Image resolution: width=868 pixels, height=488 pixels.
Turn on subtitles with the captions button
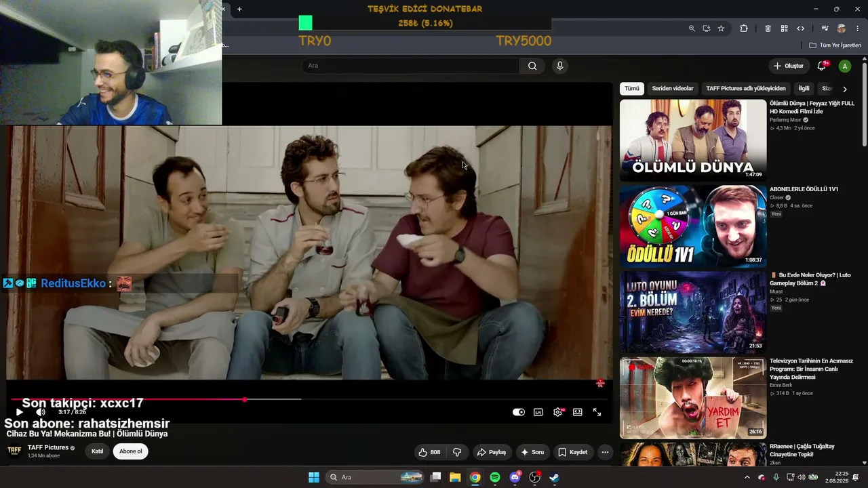click(x=538, y=412)
